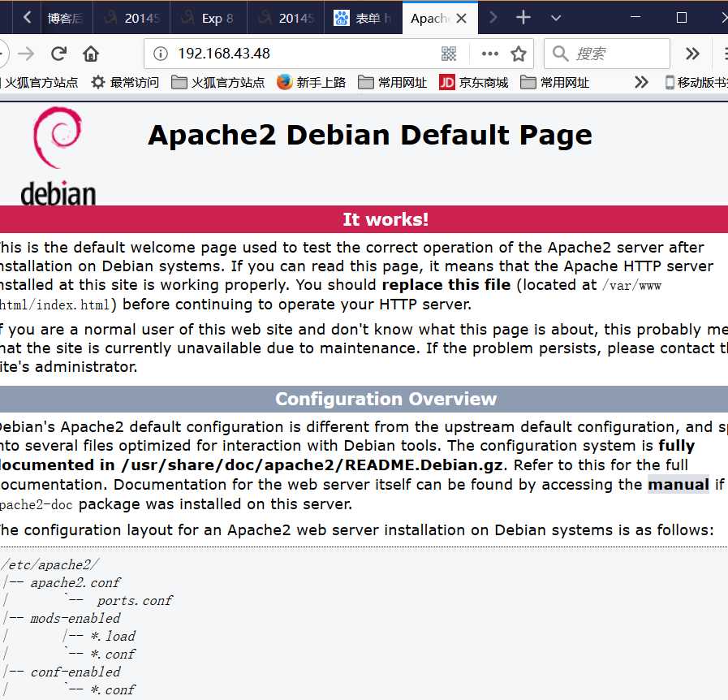Select the 20145 tab next to the 表单 tab
The image size is (728, 700).
tap(286, 18)
